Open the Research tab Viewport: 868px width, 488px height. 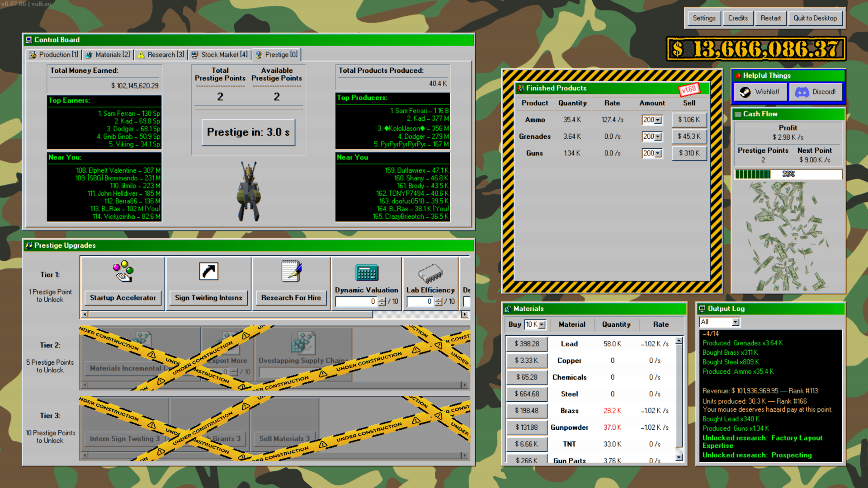(x=161, y=55)
